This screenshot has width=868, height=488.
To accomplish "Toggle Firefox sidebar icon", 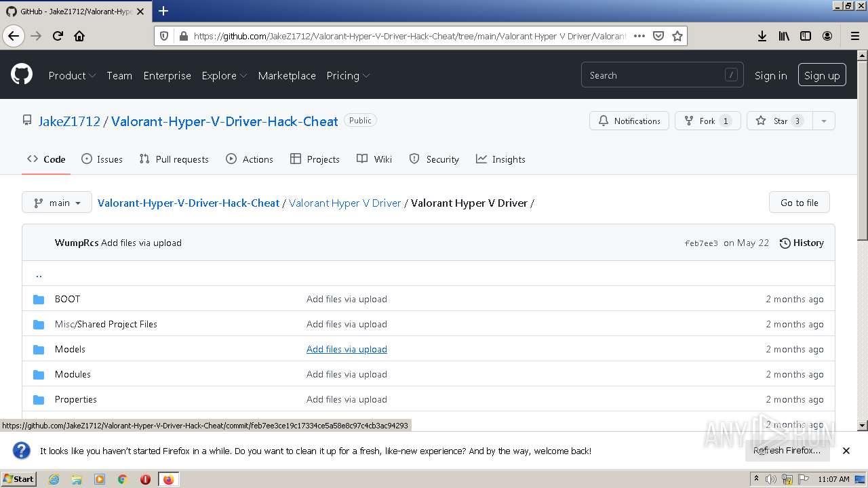I will (806, 36).
